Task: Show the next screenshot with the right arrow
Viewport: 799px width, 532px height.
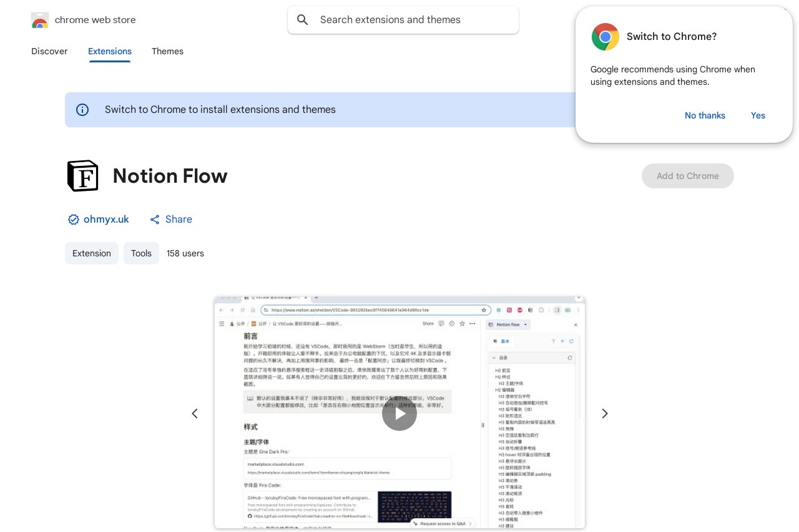Action: [x=604, y=414]
